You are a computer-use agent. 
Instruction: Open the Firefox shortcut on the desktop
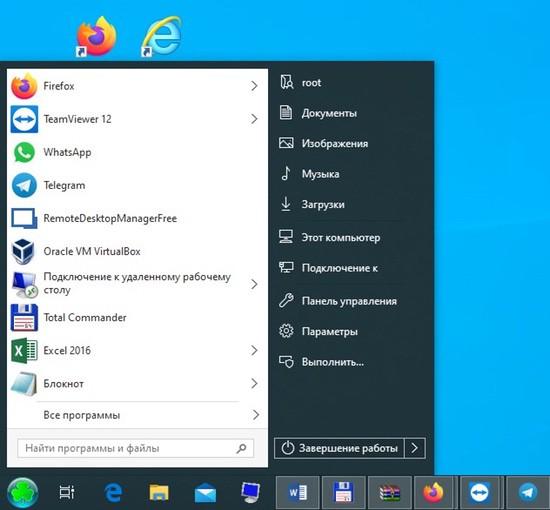tap(96, 36)
